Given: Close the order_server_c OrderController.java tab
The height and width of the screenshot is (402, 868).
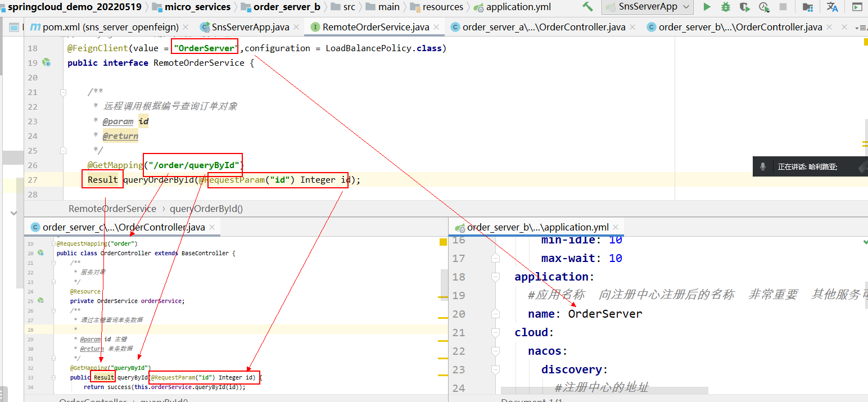Looking at the screenshot, I should pos(212,227).
